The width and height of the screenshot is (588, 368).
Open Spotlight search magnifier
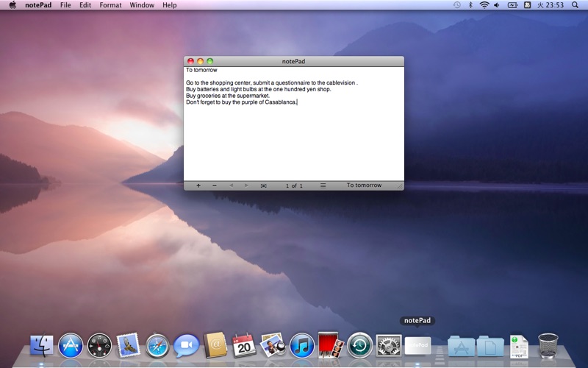tap(575, 5)
